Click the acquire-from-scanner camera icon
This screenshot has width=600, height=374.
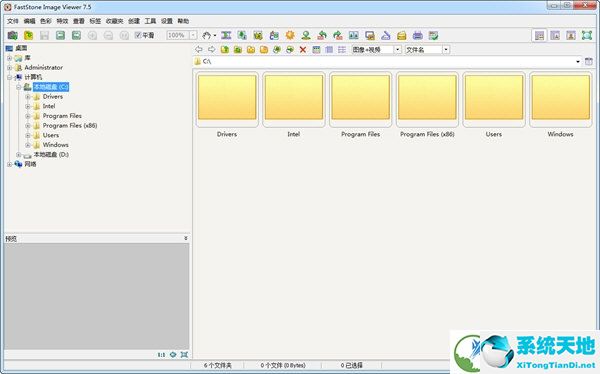(x=12, y=36)
